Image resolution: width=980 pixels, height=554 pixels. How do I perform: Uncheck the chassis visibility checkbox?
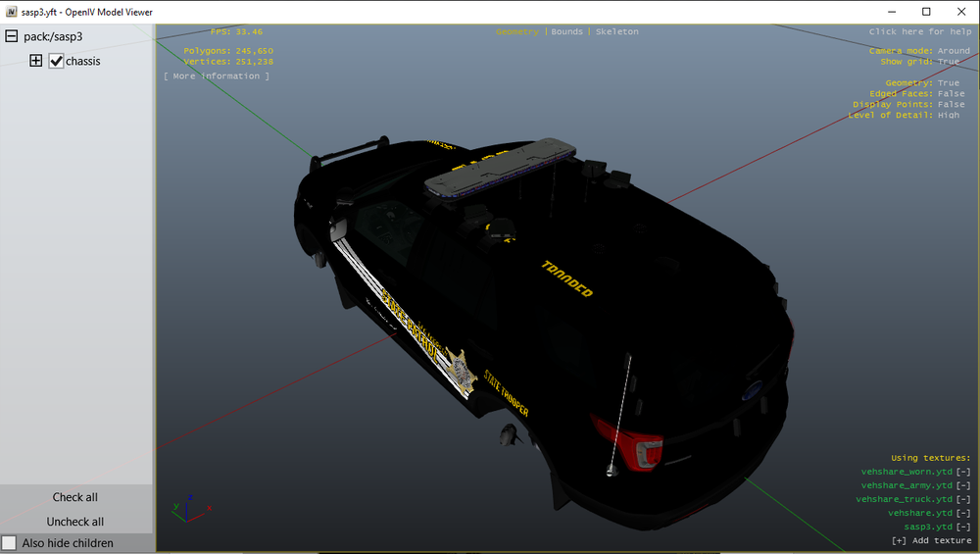(56, 61)
